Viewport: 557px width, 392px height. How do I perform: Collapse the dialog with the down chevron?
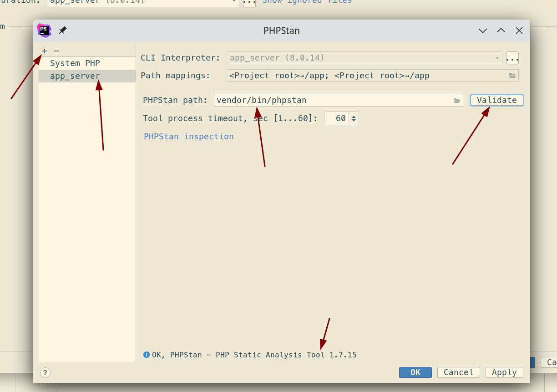pos(482,31)
